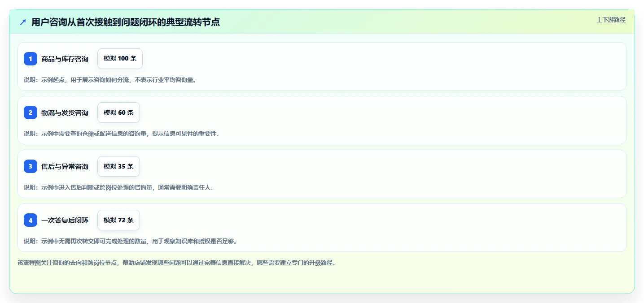Click the note starting 说明：示例起点
This screenshot has width=644, height=303.
point(110,80)
